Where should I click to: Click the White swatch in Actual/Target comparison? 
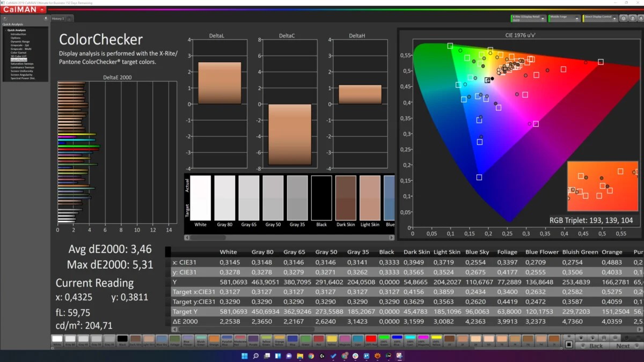point(201,197)
